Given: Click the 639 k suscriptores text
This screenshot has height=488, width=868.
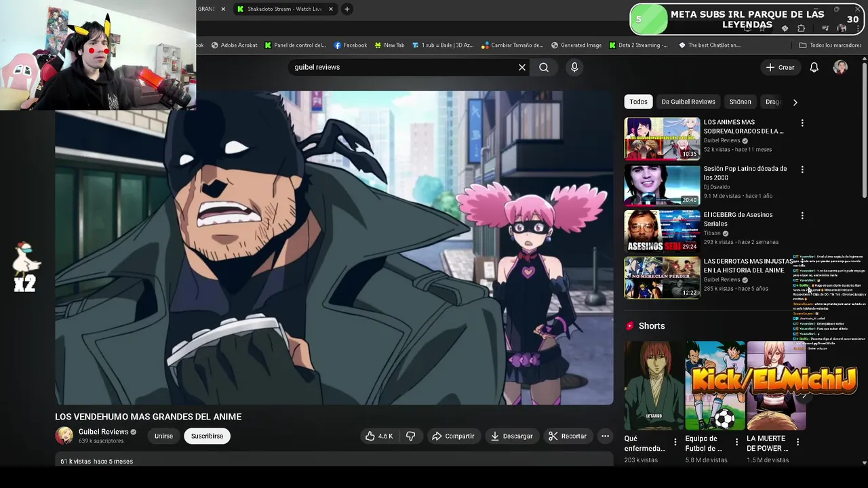Looking at the screenshot, I should 101,441.
